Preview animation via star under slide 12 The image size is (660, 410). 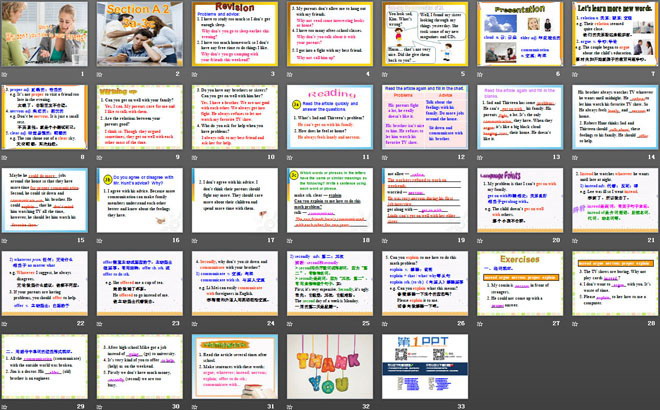[x=385, y=157]
